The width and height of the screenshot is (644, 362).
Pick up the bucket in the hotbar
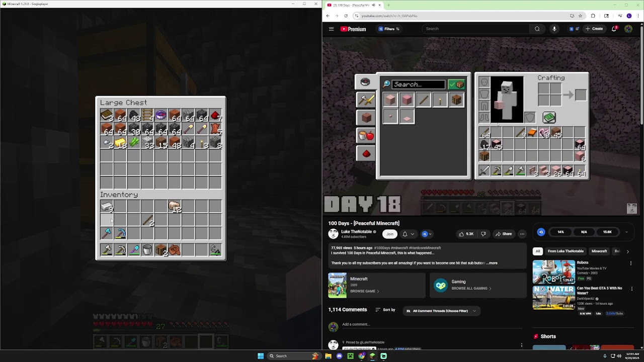coord(147,250)
